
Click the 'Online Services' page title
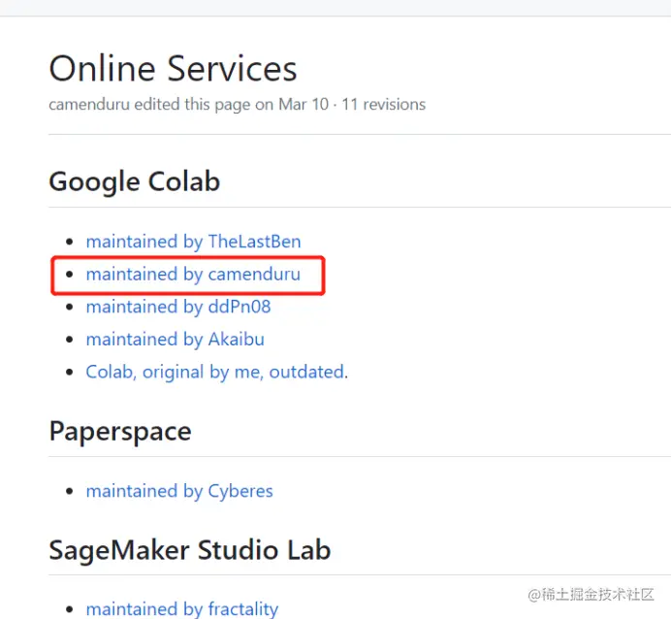[x=173, y=69]
